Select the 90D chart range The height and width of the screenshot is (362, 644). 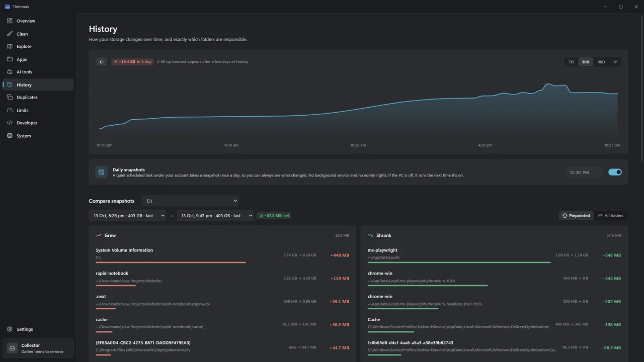click(601, 62)
